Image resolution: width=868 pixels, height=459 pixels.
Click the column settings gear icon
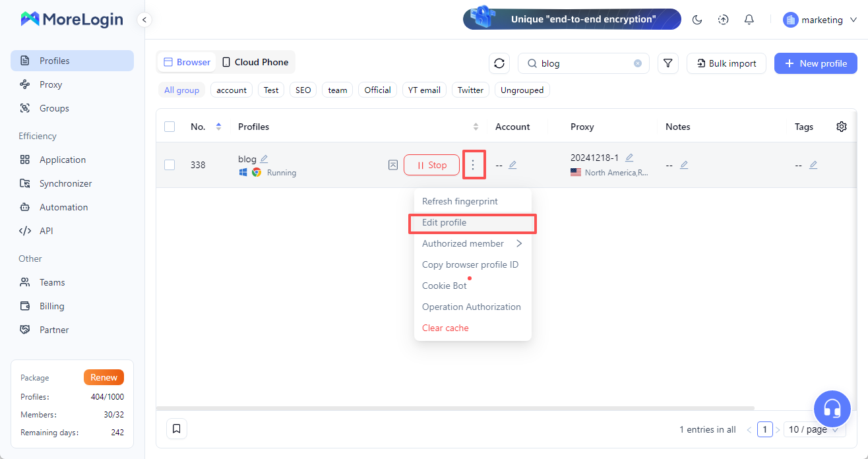pos(842,127)
